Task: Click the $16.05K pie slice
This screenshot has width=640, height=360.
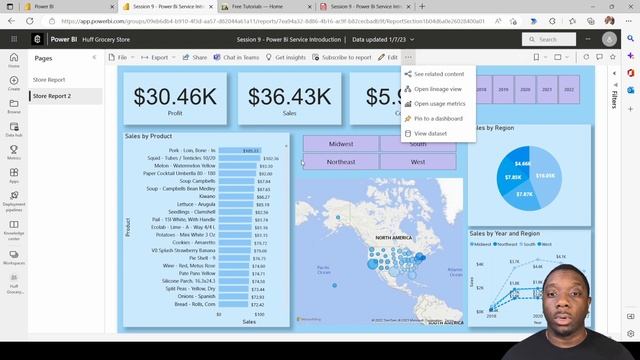Action: click(547, 176)
